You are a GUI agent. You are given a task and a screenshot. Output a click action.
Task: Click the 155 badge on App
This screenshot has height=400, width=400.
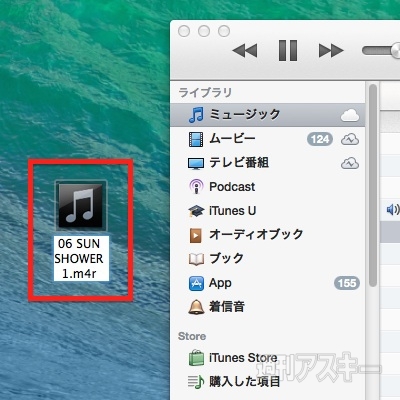[x=347, y=283]
